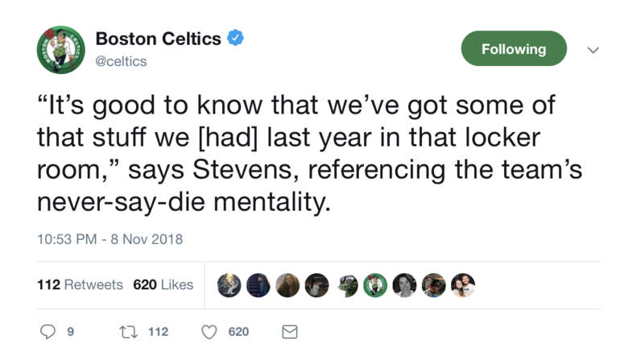624x364 pixels.
Task: Open the black-and-white woman avatar
Action: [404, 285]
